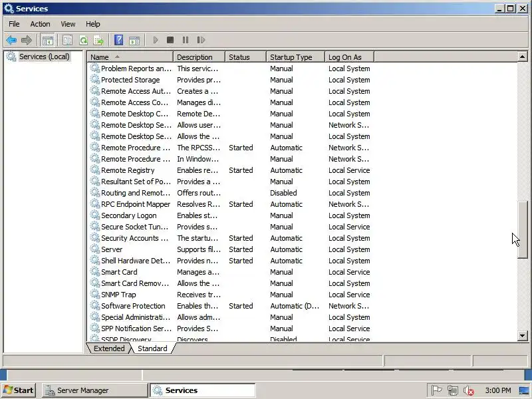This screenshot has height=399, width=532.
Task: Click 'The RPCSS...' description cell
Action: click(198, 148)
